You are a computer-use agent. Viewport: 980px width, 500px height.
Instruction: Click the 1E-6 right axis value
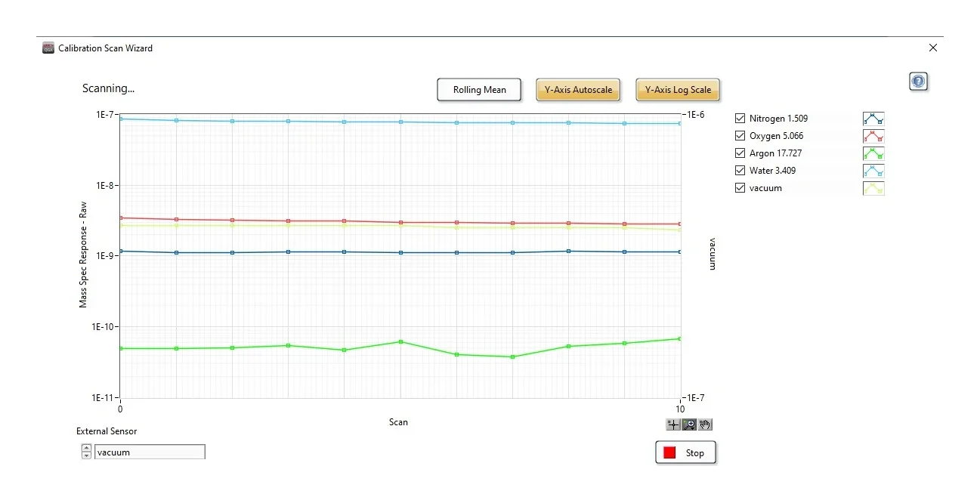[696, 115]
